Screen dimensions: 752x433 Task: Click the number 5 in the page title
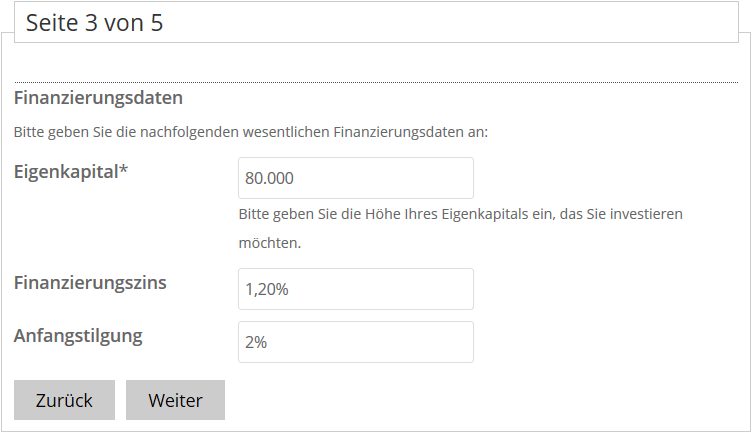157,23
